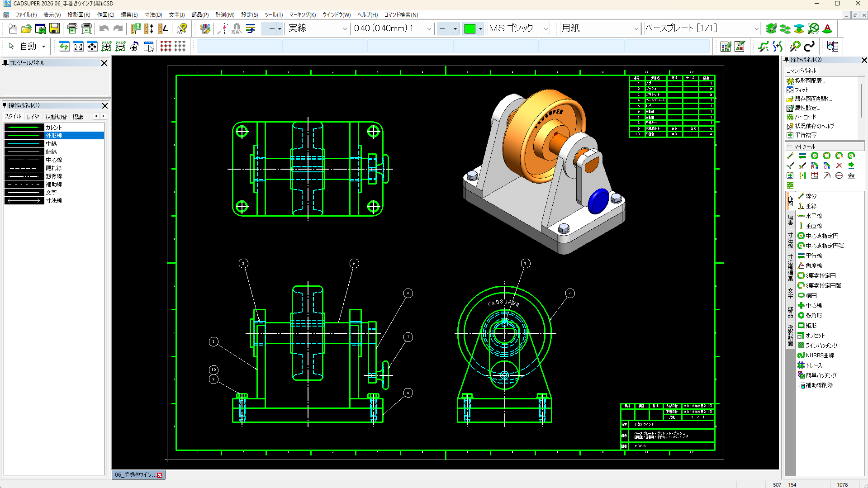The width and height of the screenshot is (868, 488).
Task: Close the コンソールパネル panel
Action: [104, 63]
